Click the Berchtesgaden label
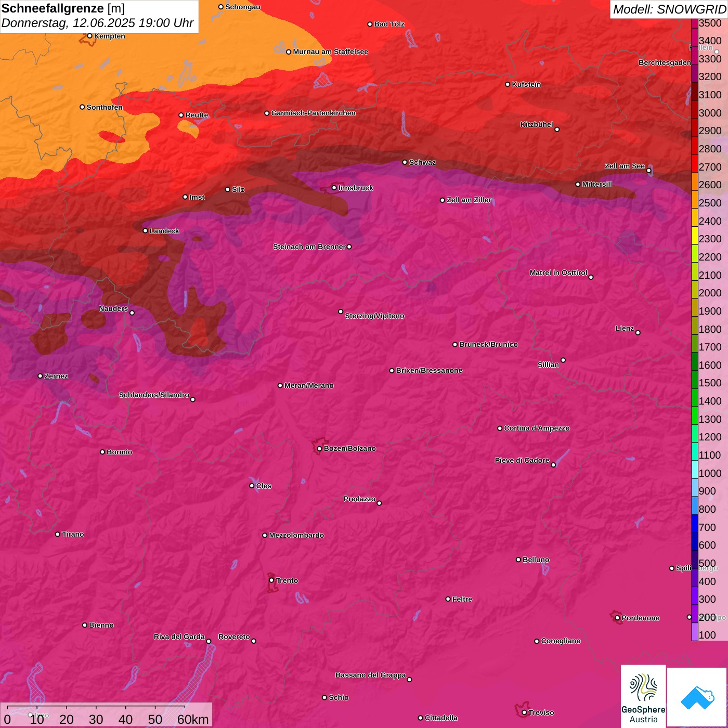This screenshot has width=728, height=728. coord(665,62)
